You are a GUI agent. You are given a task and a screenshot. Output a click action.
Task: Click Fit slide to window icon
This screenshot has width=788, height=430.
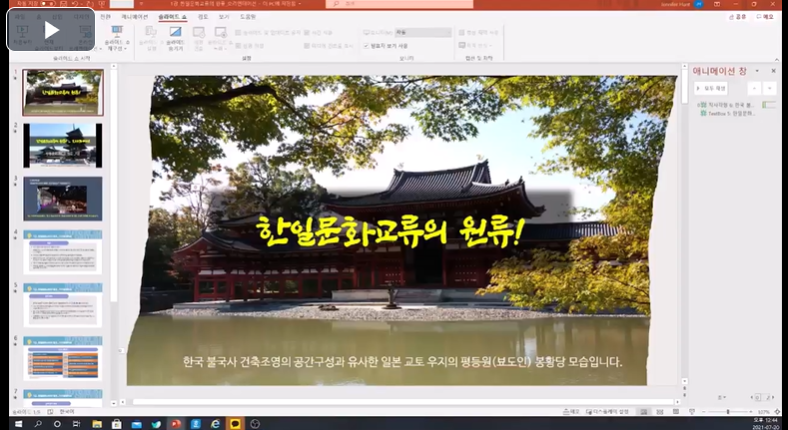(x=777, y=411)
